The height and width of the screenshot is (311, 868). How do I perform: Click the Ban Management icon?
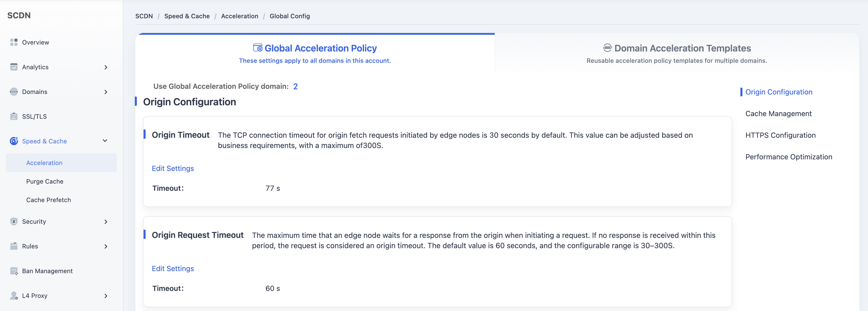click(x=14, y=271)
